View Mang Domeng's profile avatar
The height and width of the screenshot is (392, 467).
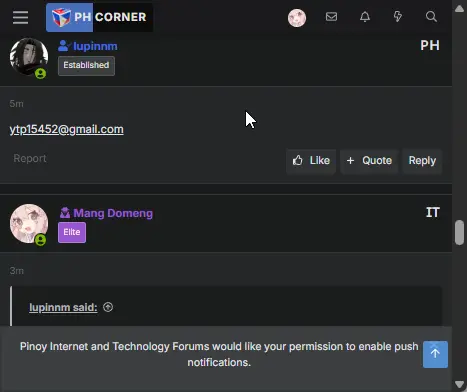(x=29, y=223)
